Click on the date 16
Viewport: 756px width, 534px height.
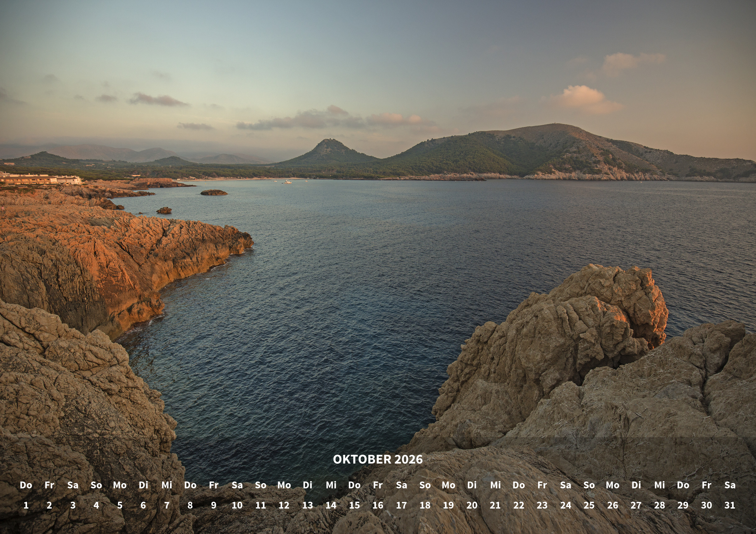[378, 505]
